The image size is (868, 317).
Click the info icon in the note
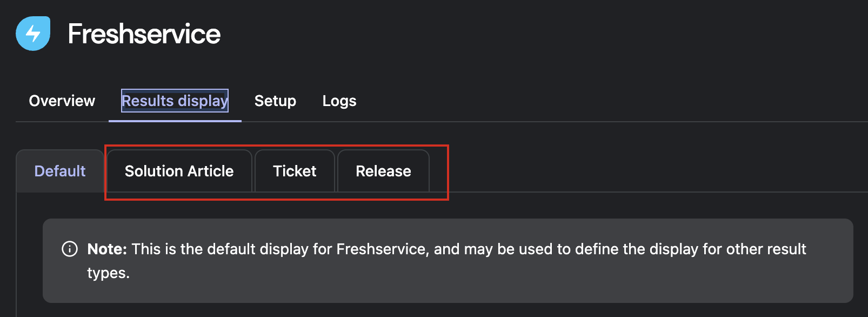(70, 249)
